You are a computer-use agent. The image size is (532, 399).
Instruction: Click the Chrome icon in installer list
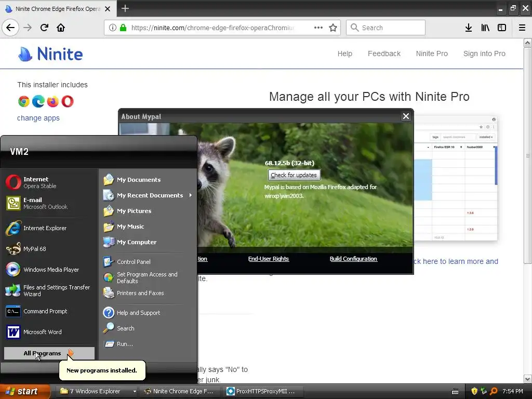click(24, 101)
